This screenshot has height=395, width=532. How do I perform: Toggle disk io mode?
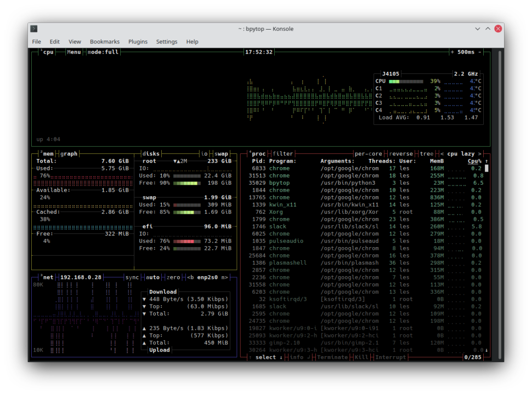coord(204,153)
